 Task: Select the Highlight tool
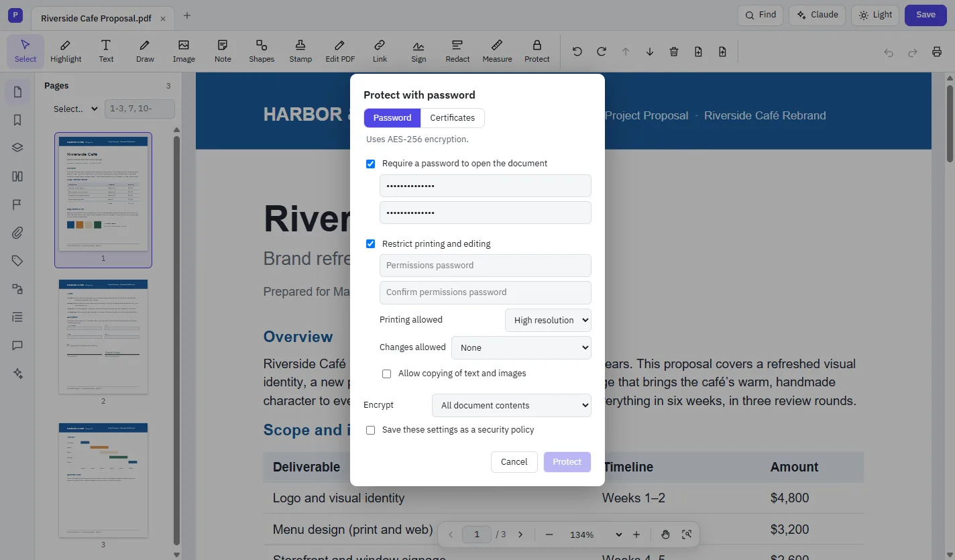coord(66,52)
